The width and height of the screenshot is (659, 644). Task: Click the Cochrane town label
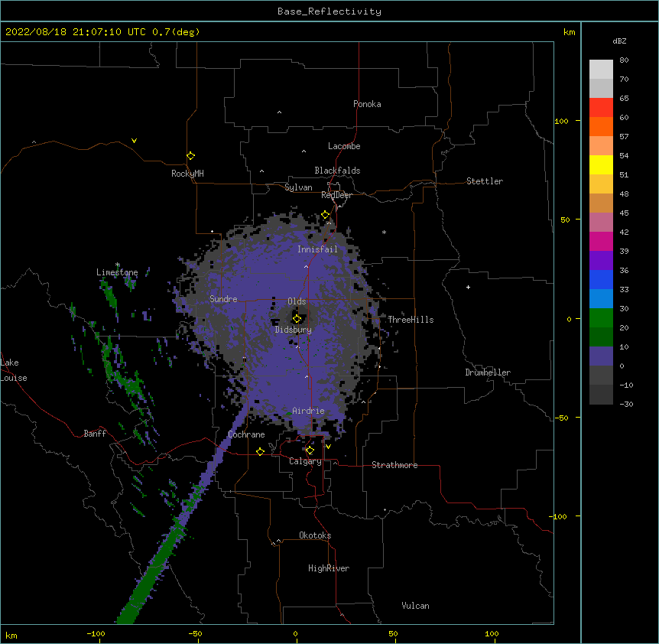(246, 434)
